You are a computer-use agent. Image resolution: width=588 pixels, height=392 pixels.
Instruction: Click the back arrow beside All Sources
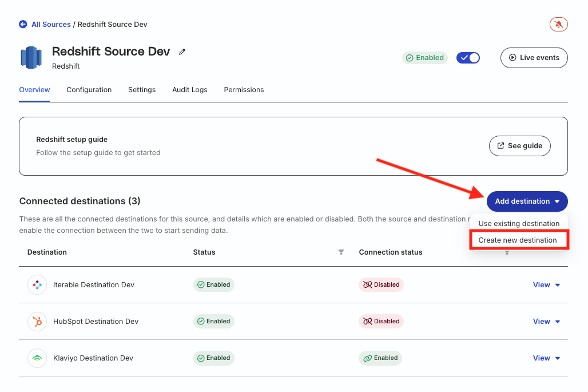23,25
